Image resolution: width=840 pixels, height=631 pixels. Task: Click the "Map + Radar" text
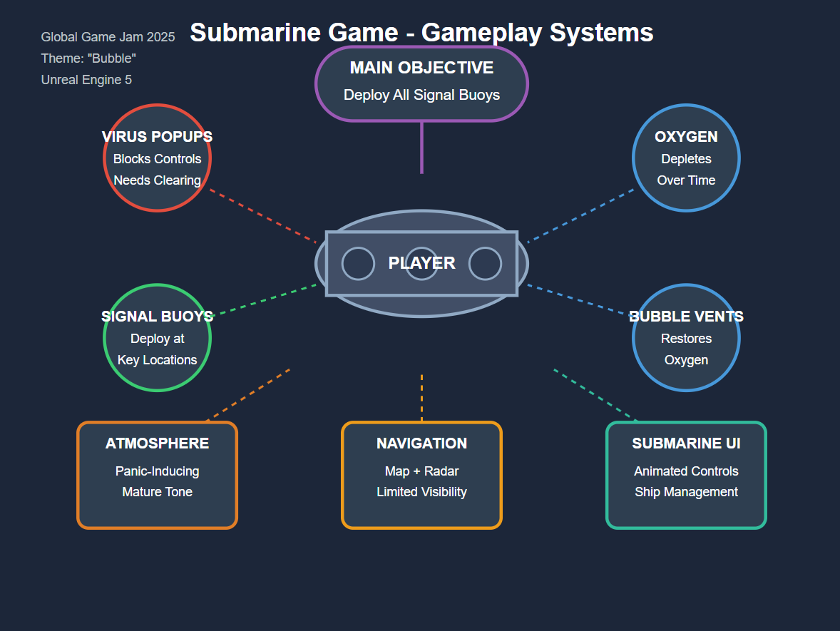click(421, 471)
